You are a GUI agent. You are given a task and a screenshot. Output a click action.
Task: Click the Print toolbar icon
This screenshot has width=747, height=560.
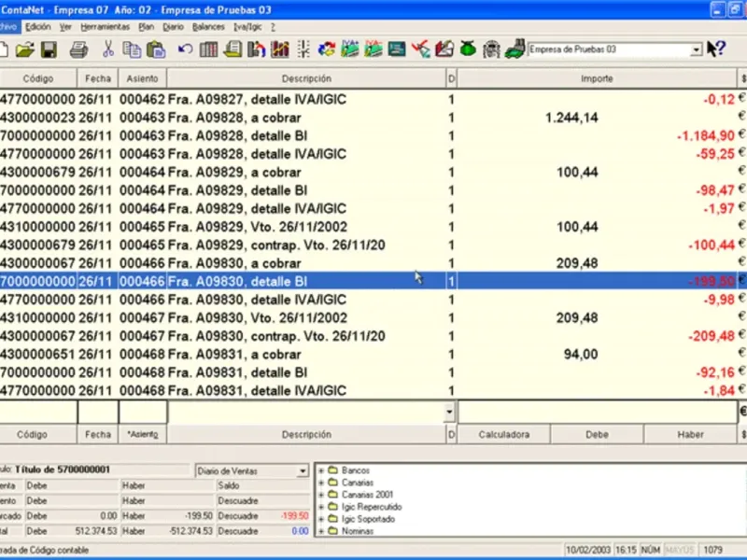[78, 49]
